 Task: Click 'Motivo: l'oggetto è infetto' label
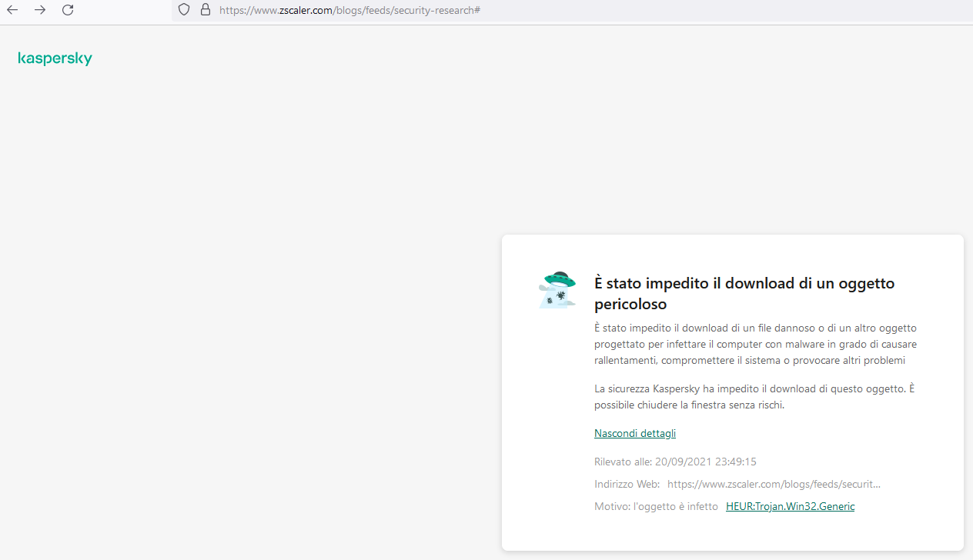[x=656, y=506]
